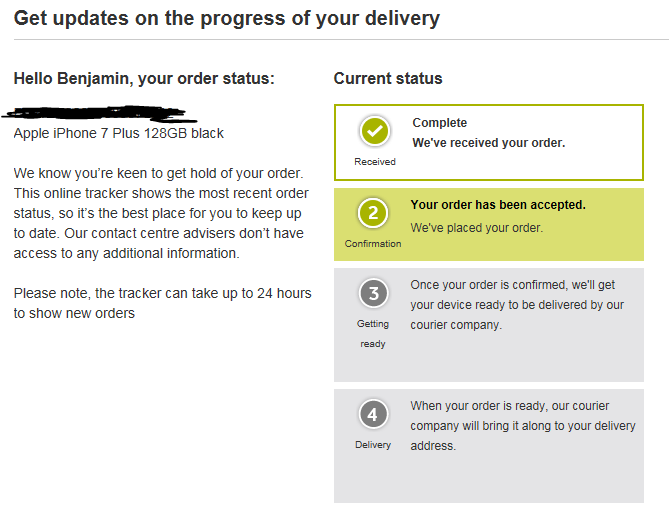Click the 'Complete' status text
Viewport: 669px width, 508px height.
click(x=439, y=123)
